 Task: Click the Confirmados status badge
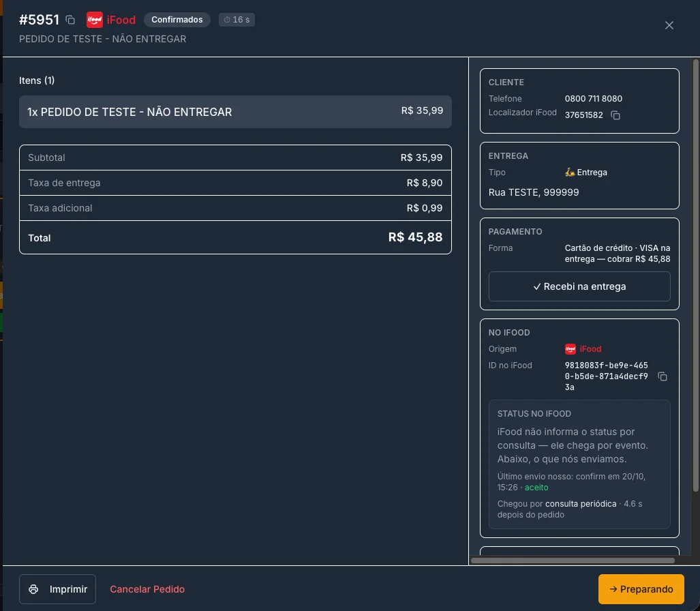[177, 20]
